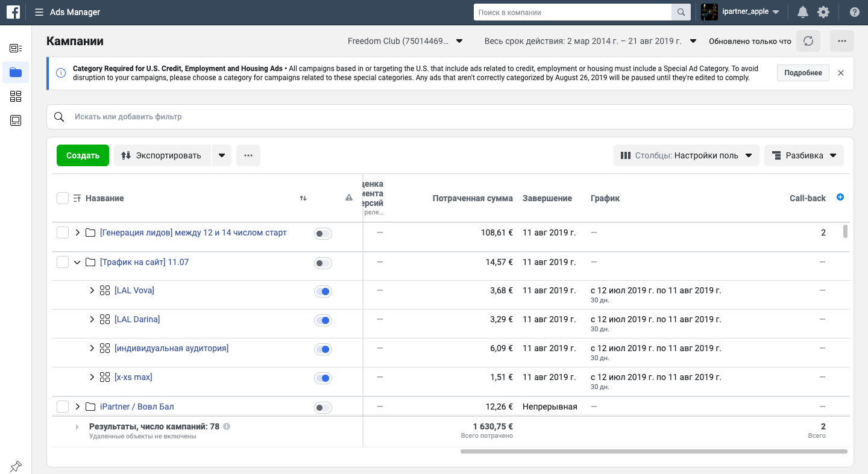Viewport: 868px width, 474px height.
Task: Check the box for Трафик на сайт campaign
Action: [63, 262]
